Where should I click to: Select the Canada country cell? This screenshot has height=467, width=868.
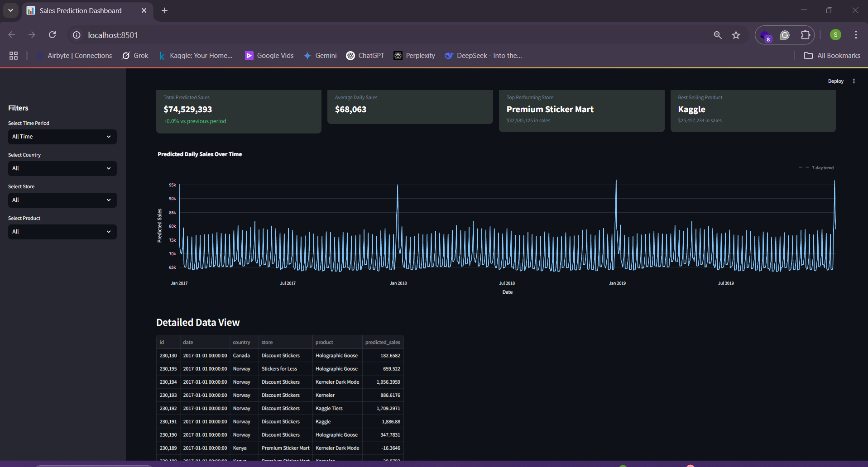click(x=244, y=356)
